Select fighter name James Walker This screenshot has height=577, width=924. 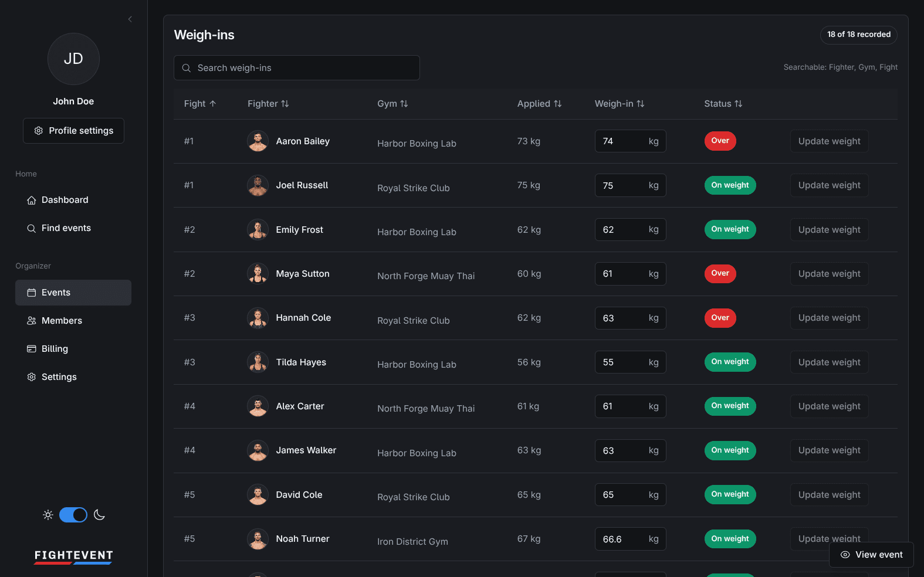pos(306,450)
